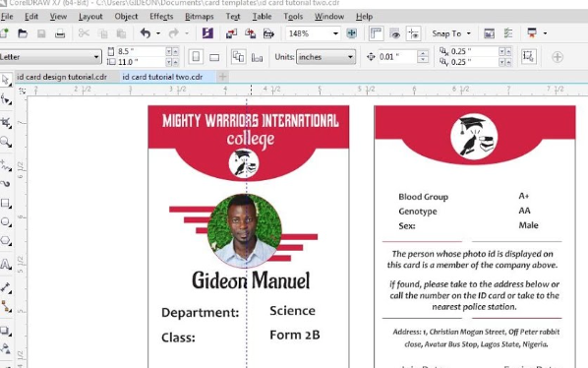Open a file using the folder icon

click(23, 33)
